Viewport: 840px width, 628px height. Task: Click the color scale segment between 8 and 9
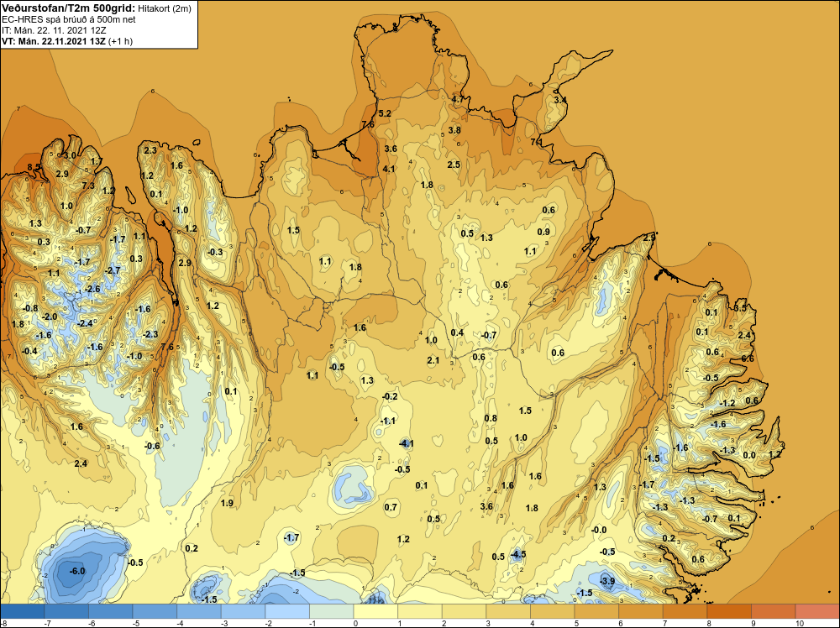(x=729, y=611)
